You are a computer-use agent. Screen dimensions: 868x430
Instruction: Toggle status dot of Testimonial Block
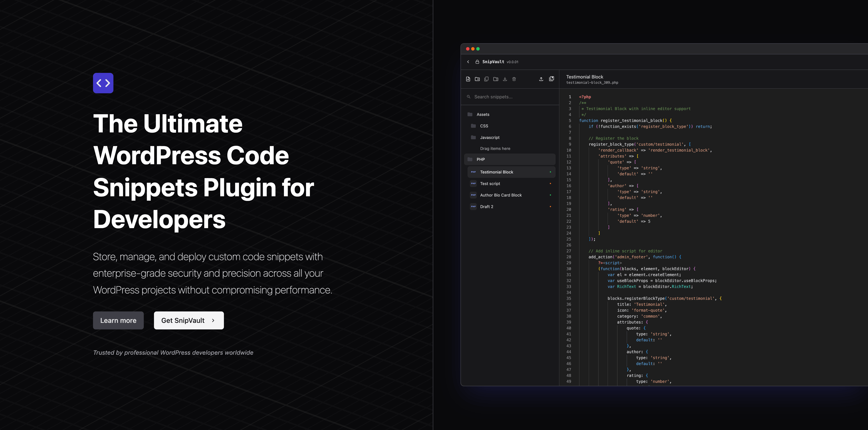[550, 172]
